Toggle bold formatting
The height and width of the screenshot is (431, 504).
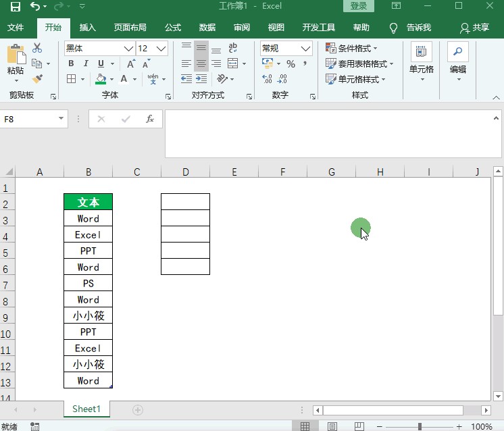[71, 64]
